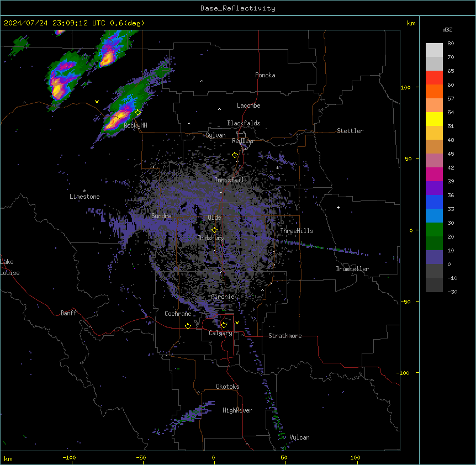Click the yellow diamond marker beside RockyMH
Screen dimensions: 476x465
[x=137, y=113]
